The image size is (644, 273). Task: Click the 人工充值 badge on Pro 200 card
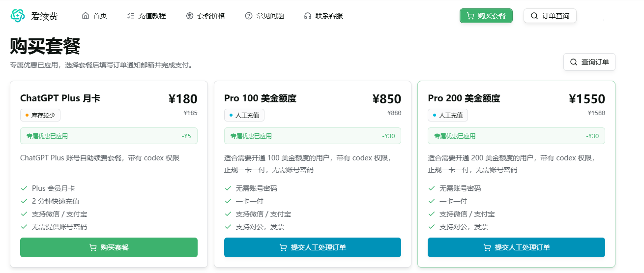(448, 115)
